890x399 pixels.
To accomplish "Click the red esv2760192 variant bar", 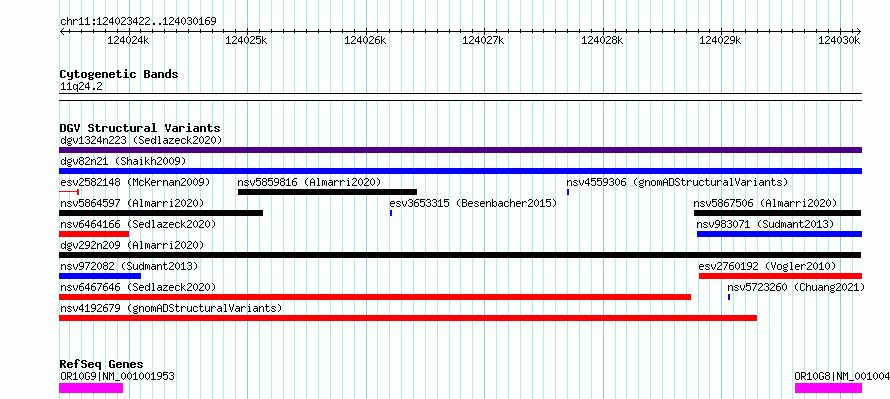I will (x=780, y=276).
